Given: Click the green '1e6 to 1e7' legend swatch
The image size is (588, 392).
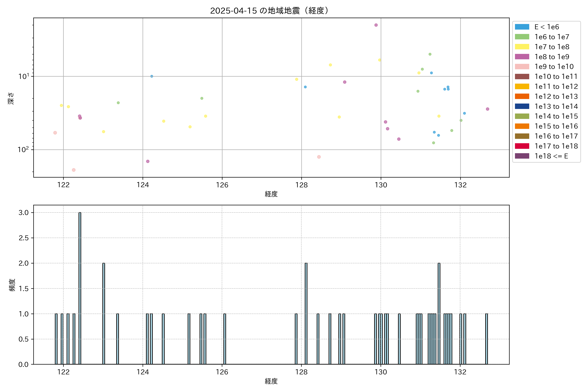Looking at the screenshot, I should click(522, 37).
